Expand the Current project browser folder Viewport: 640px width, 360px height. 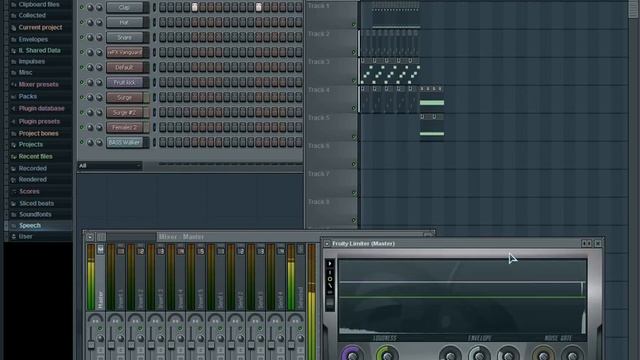coord(40,27)
